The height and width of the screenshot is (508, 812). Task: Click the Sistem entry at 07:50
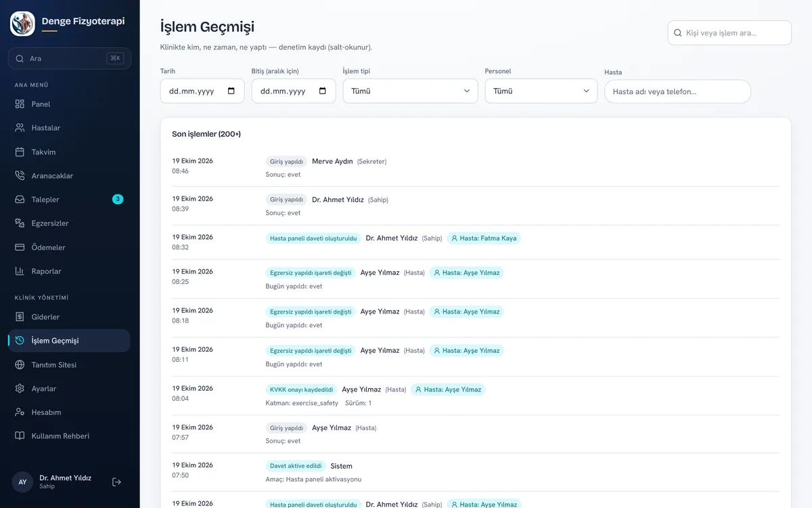tap(341, 466)
